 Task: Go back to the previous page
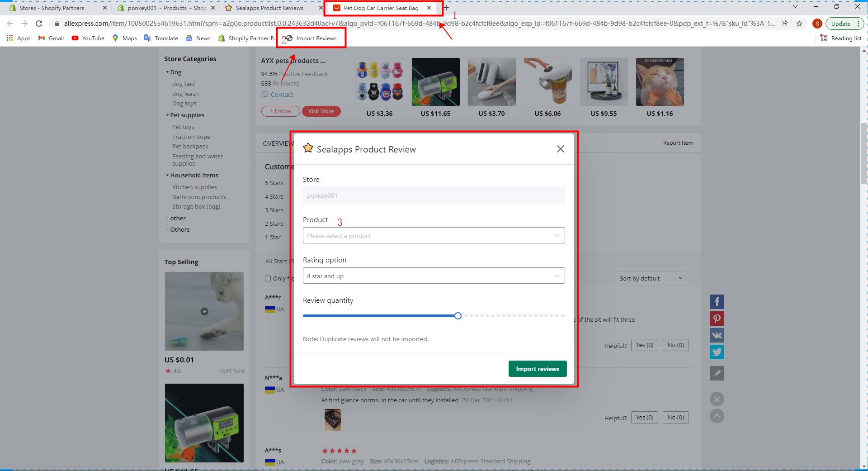click(x=10, y=24)
